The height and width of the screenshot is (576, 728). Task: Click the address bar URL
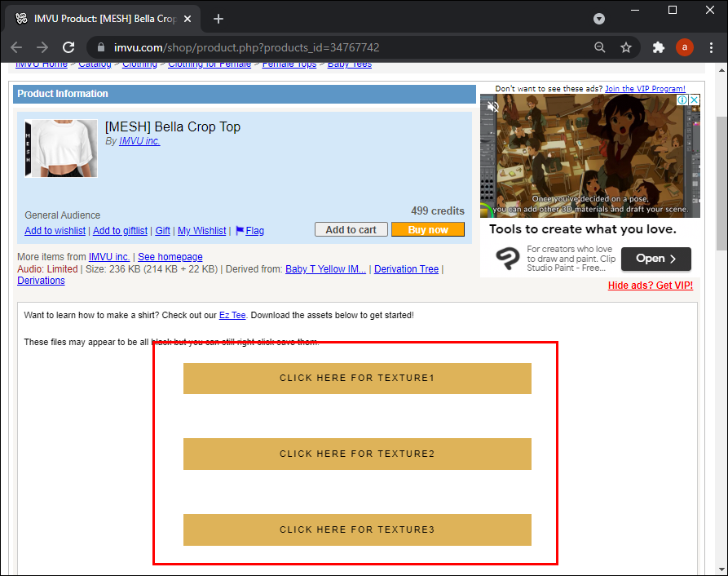pyautogui.click(x=246, y=47)
